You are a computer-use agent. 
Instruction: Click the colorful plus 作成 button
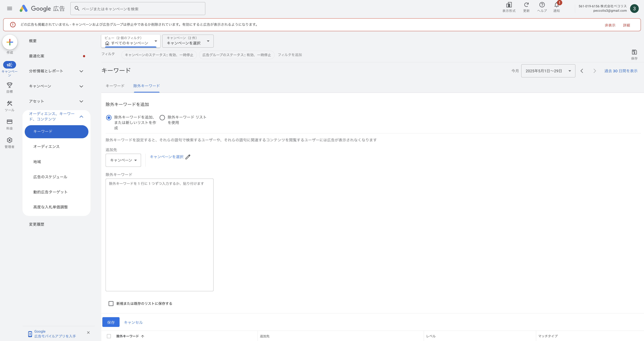(10, 42)
